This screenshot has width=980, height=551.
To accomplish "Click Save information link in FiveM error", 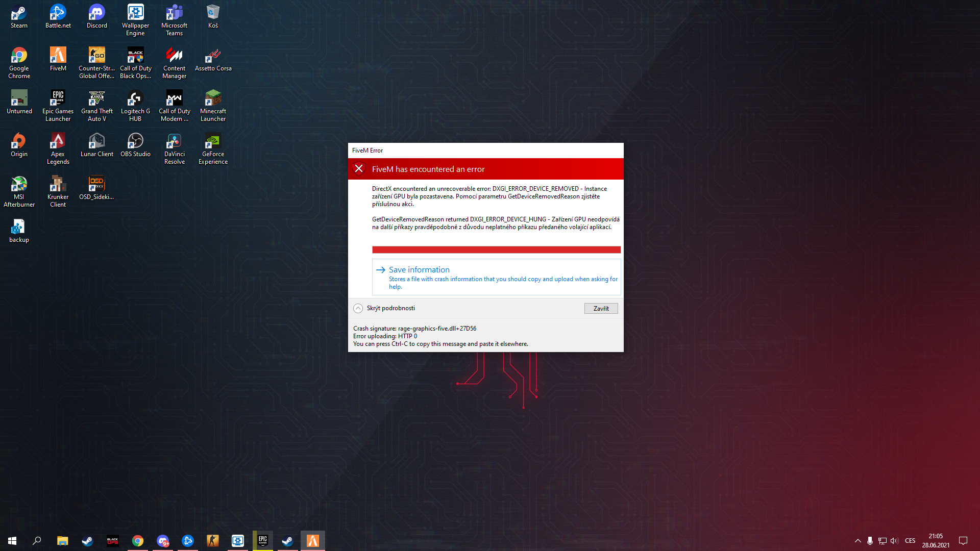I will 496,277.
